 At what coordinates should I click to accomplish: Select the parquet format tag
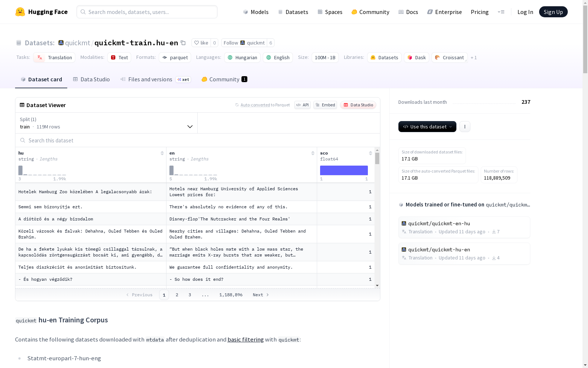coord(175,57)
